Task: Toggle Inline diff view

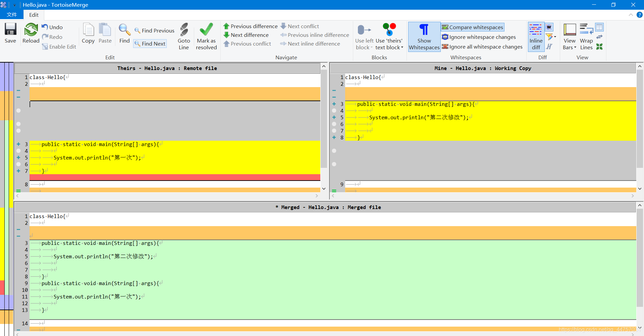Action: (x=536, y=37)
